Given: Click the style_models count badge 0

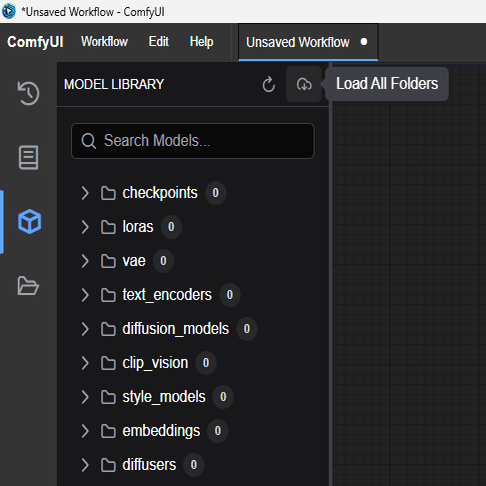Looking at the screenshot, I should pyautogui.click(x=223, y=397).
